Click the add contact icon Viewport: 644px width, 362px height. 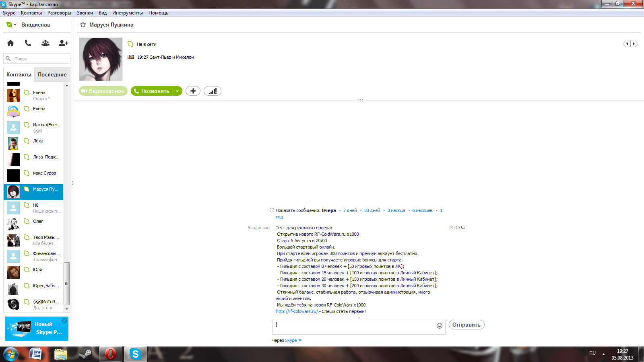pyautogui.click(x=64, y=43)
